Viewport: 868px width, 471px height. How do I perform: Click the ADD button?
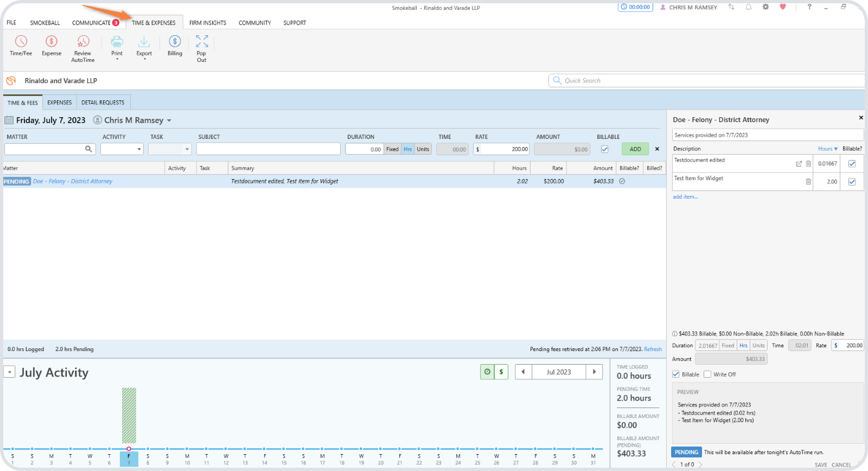point(635,149)
